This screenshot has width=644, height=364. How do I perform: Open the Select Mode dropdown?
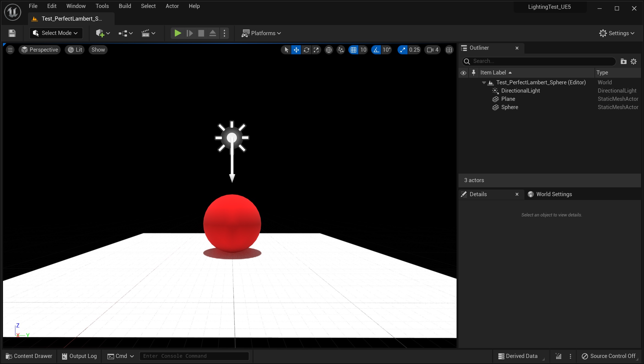[56, 33]
